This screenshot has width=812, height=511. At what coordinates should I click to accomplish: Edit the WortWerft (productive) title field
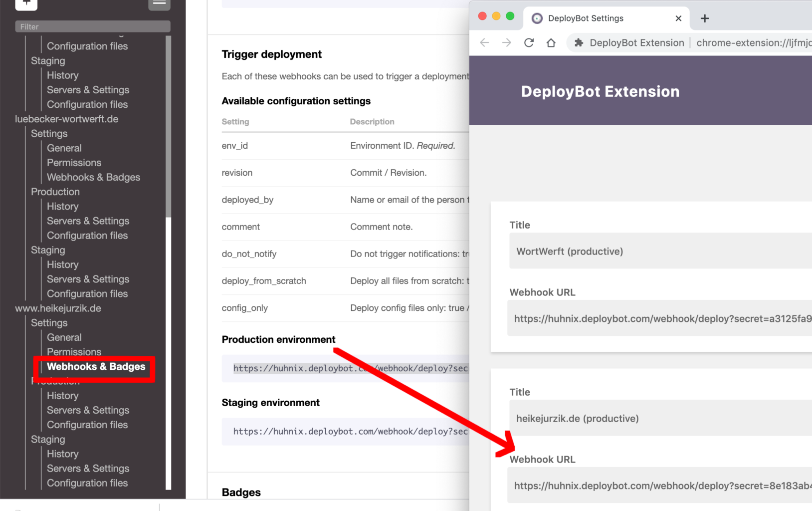tap(660, 251)
